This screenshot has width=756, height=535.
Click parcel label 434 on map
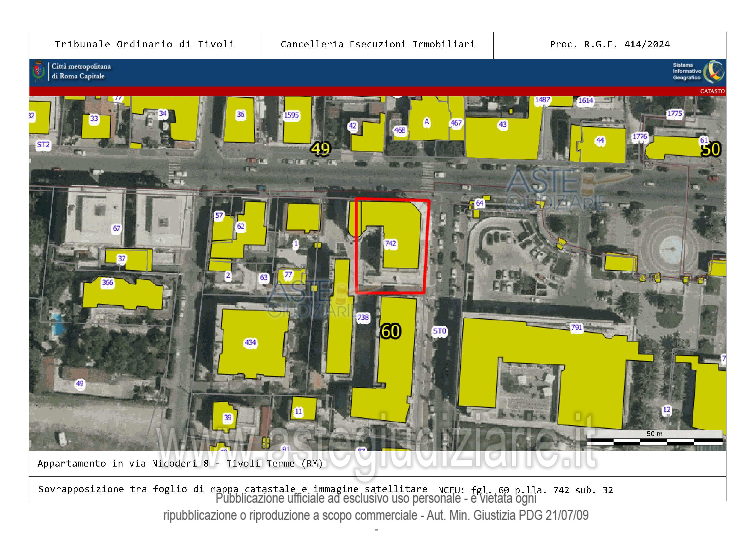250,343
